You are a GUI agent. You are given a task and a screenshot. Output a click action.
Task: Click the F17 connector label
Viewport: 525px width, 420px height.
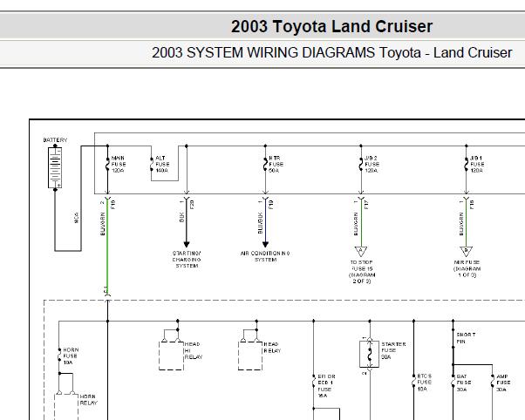pyautogui.click(x=366, y=205)
